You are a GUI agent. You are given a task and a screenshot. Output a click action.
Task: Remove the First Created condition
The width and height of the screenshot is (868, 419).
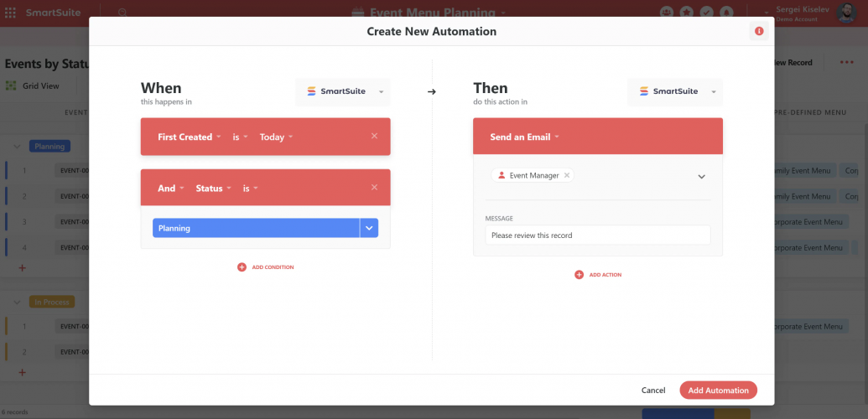click(x=374, y=136)
